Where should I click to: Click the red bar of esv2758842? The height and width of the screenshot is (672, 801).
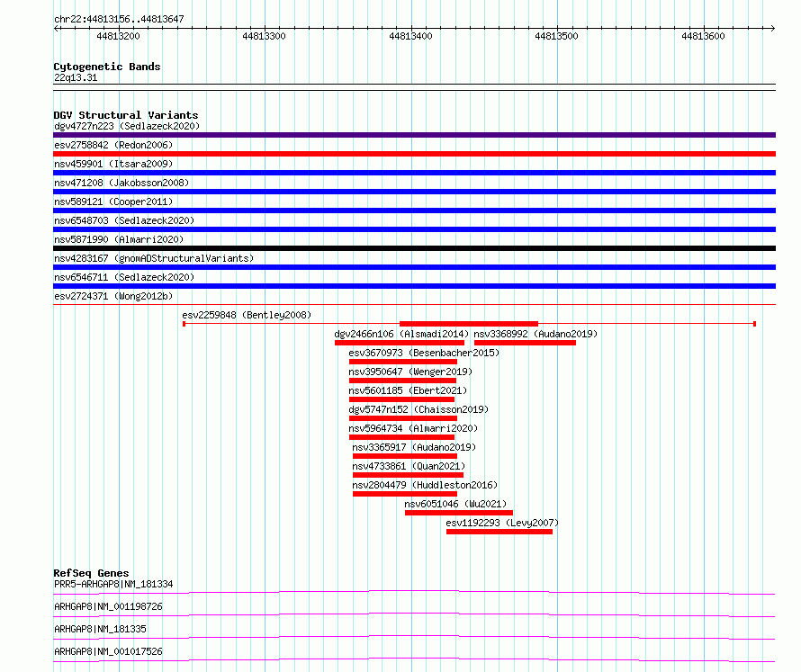(x=414, y=154)
